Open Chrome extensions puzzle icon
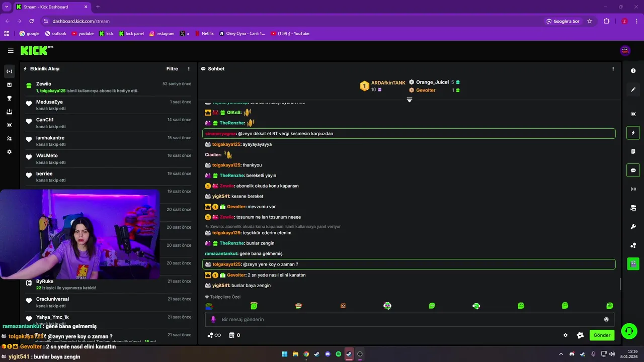The image size is (644, 362). (606, 21)
